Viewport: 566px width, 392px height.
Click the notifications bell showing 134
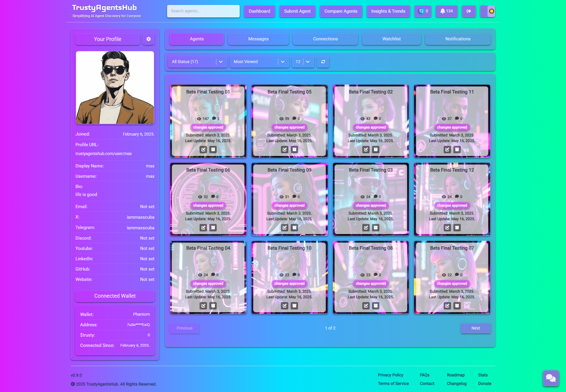[446, 11]
